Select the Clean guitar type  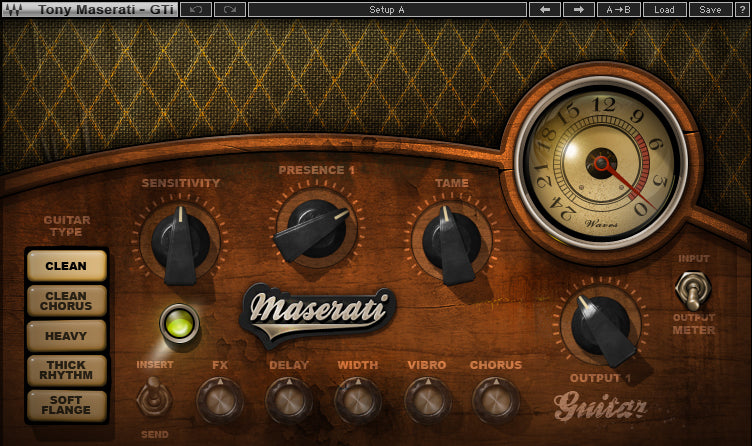click(x=66, y=266)
